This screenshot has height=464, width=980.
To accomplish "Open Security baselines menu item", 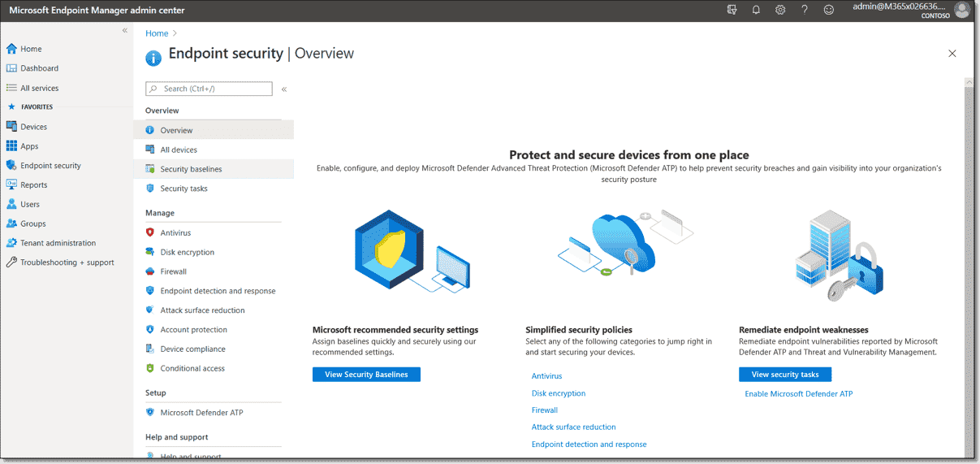I will (x=214, y=169).
